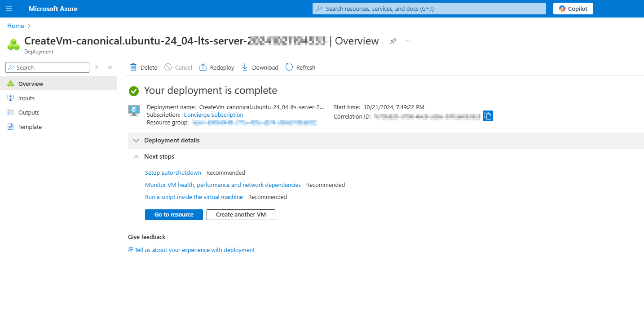Image resolution: width=644 pixels, height=323 pixels.
Task: Open Run a script inside VM link
Action: pyautogui.click(x=194, y=197)
